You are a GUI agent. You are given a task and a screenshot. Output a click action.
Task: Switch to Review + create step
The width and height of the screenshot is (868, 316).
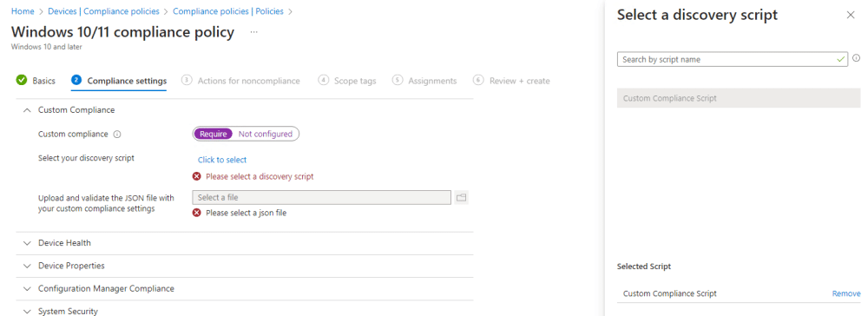pos(511,81)
